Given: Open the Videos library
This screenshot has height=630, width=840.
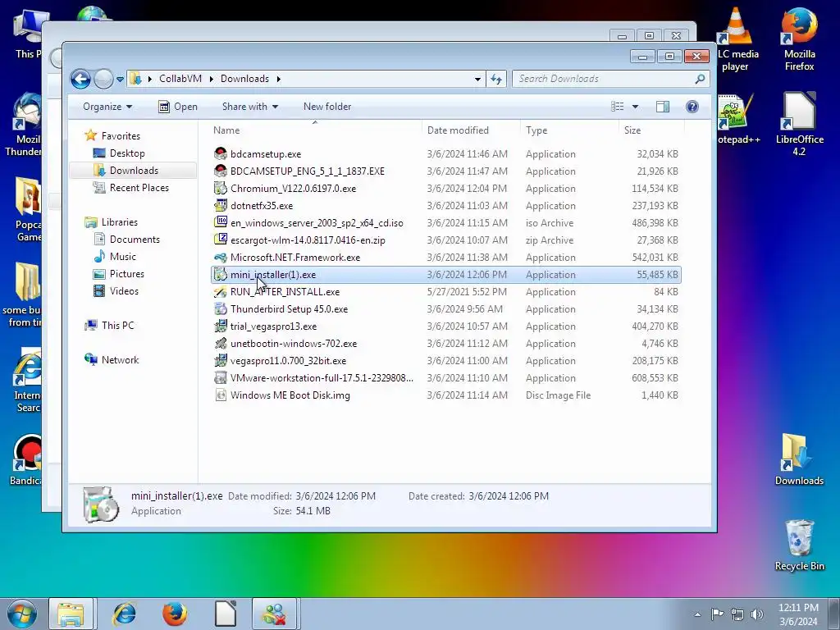Looking at the screenshot, I should coord(124,290).
